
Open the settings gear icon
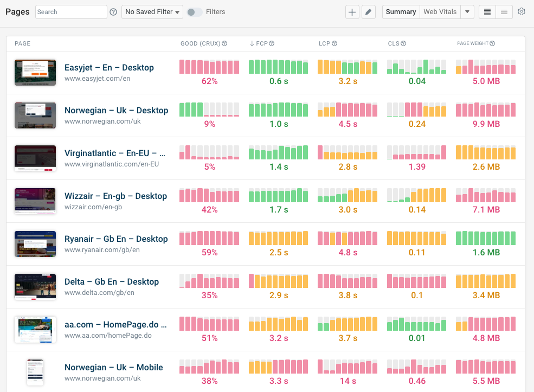(521, 11)
